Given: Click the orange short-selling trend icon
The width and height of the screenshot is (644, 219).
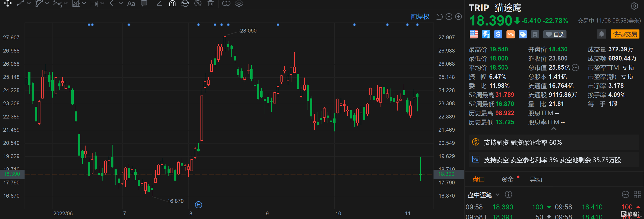Looking at the screenshot, I should [511, 35].
